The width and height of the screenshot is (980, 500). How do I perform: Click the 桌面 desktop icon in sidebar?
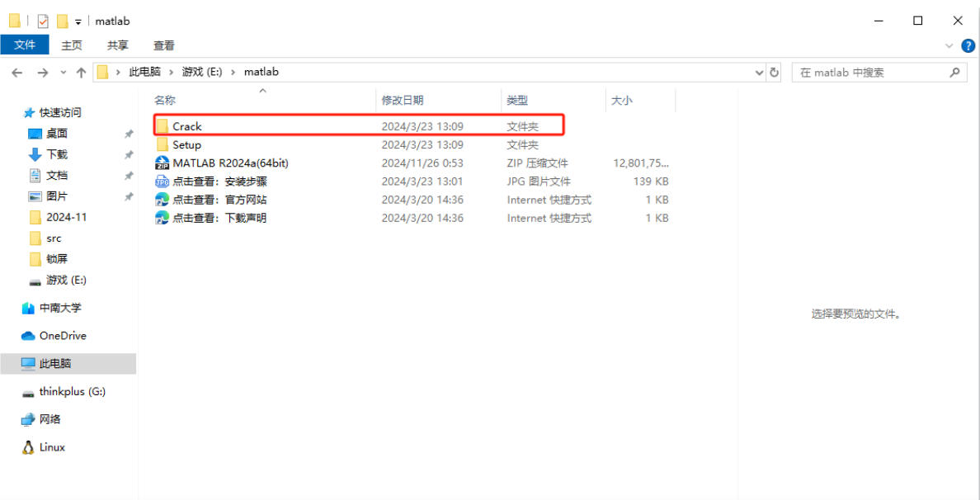click(x=35, y=134)
